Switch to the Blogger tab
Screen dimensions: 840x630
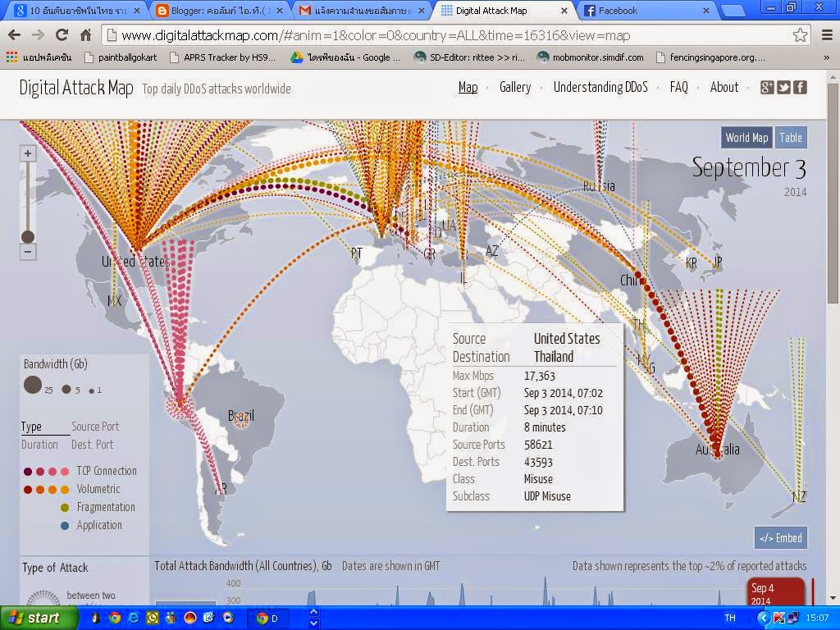pos(218,10)
